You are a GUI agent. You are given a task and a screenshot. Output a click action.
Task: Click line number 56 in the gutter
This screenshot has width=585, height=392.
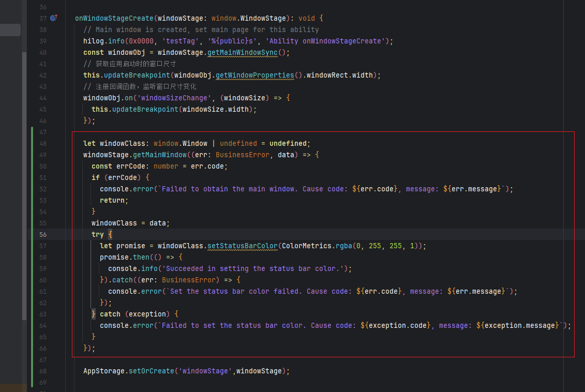pos(42,234)
